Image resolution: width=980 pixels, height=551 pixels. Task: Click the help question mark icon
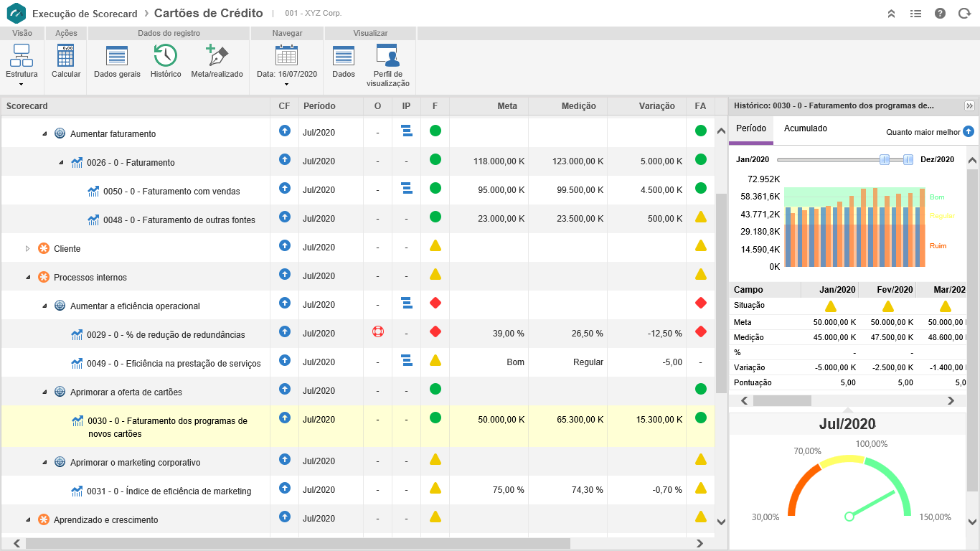coord(940,14)
